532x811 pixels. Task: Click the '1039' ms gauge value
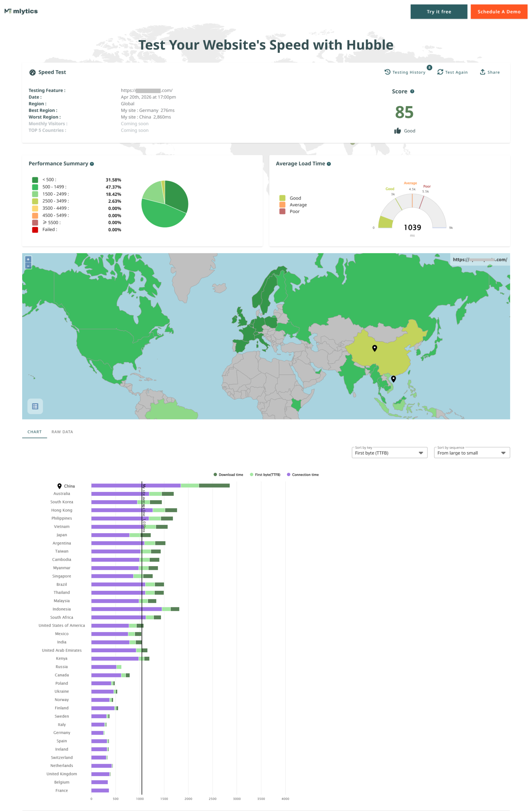pyautogui.click(x=412, y=227)
